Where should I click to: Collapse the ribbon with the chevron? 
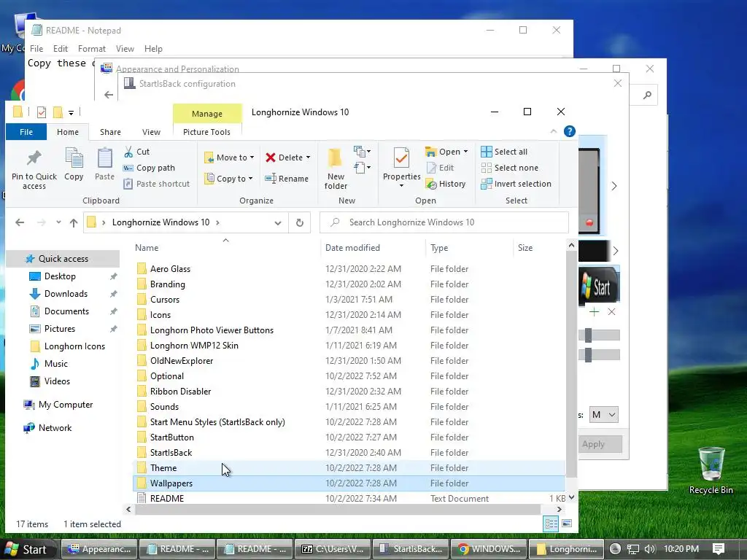[553, 131]
